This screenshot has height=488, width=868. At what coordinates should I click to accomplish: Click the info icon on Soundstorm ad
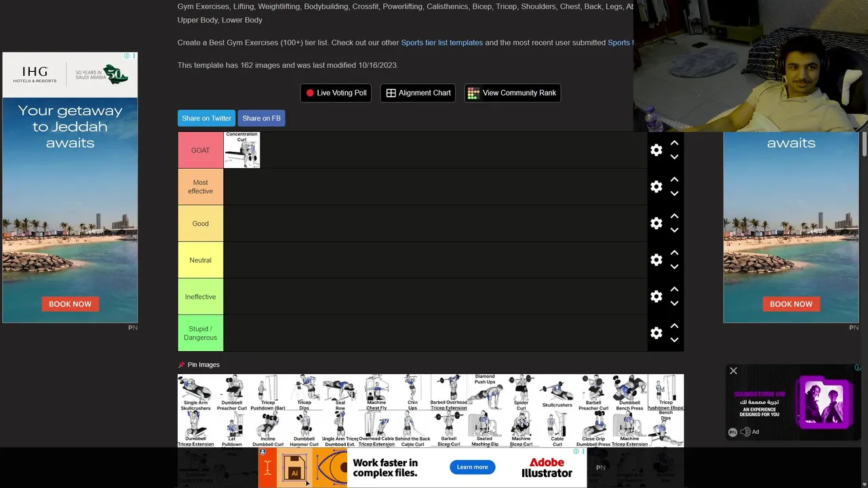pyautogui.click(x=857, y=368)
